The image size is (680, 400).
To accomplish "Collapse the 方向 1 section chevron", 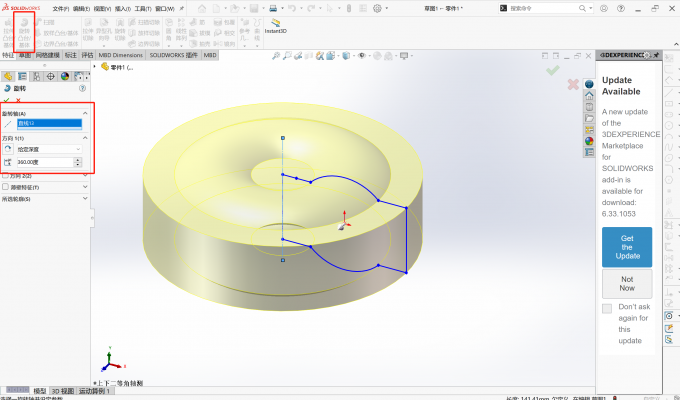I will 85,138.
